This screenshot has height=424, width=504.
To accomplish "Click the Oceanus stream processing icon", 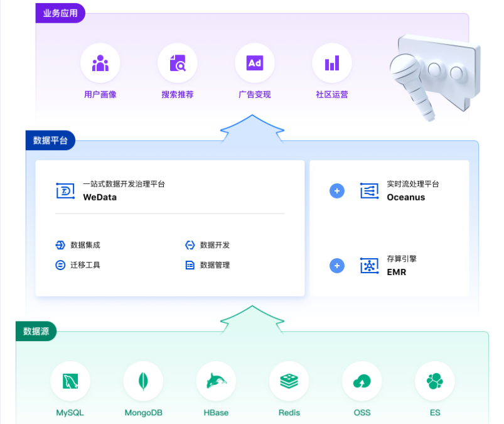I will pos(369,191).
